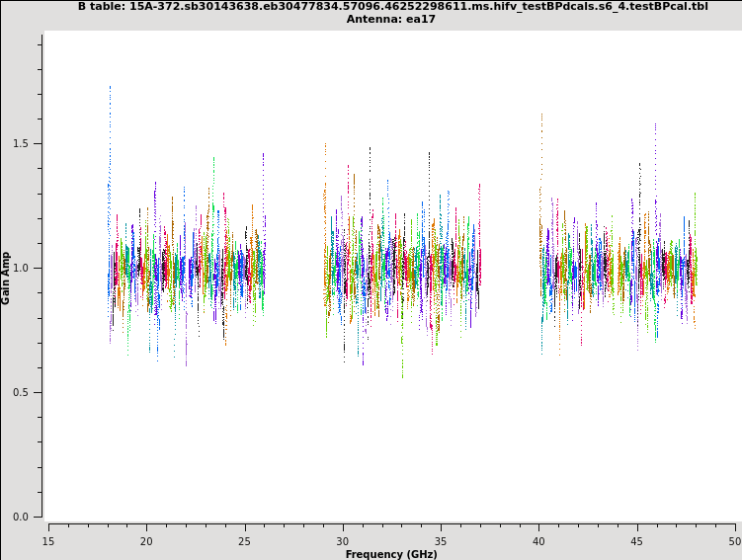Click the 1.5 y-axis tick label
The image size is (742, 560).
pos(20,143)
